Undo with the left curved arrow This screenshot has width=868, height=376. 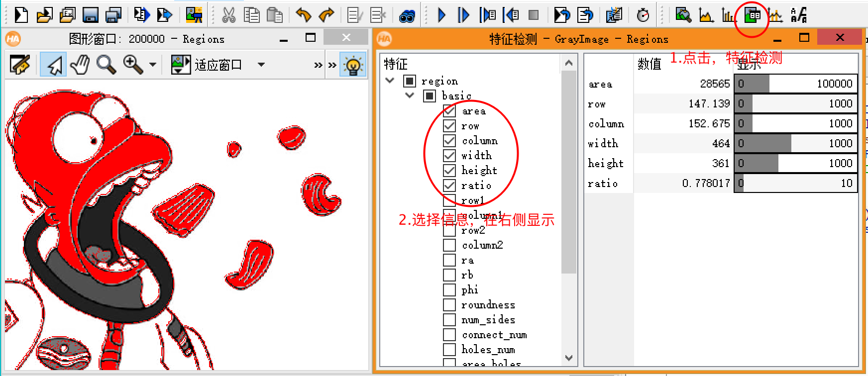pyautogui.click(x=303, y=15)
